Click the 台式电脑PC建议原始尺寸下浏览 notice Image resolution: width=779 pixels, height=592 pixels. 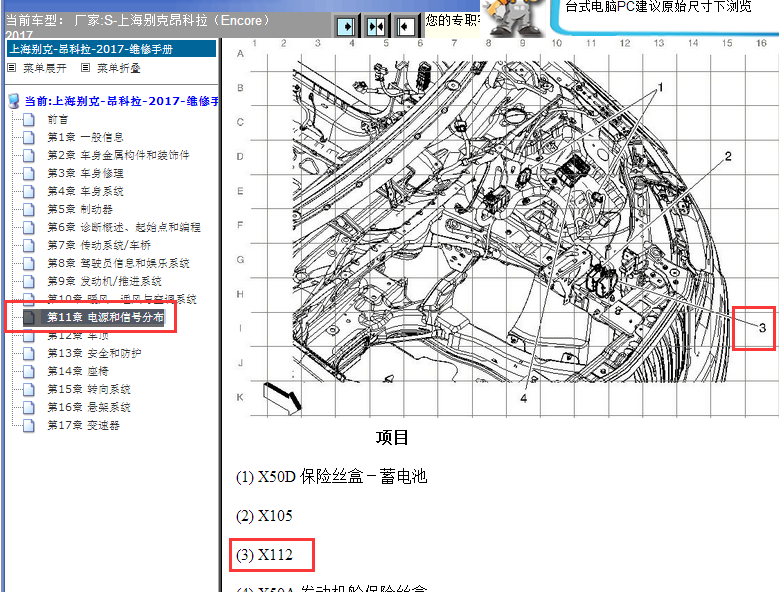(x=658, y=6)
